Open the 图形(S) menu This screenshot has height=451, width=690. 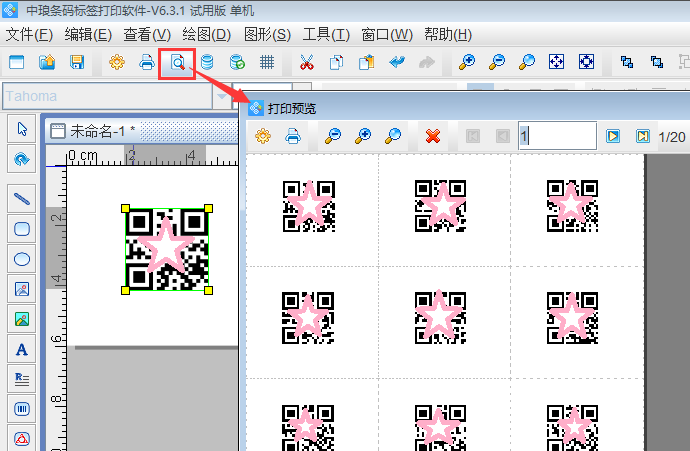click(x=267, y=34)
